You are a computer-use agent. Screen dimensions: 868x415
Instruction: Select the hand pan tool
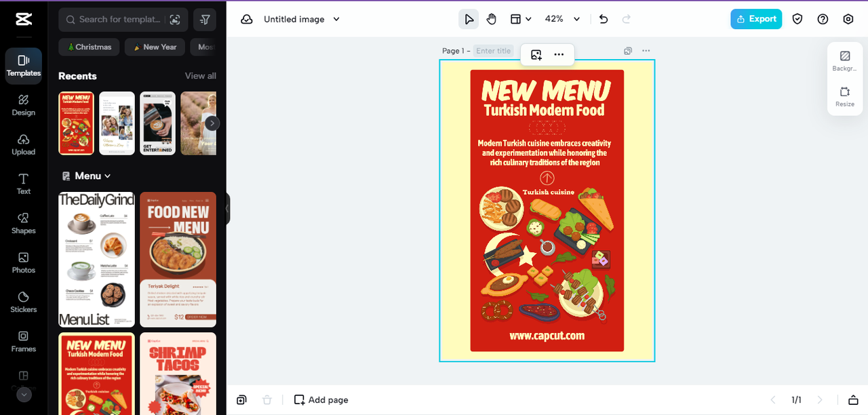point(492,19)
